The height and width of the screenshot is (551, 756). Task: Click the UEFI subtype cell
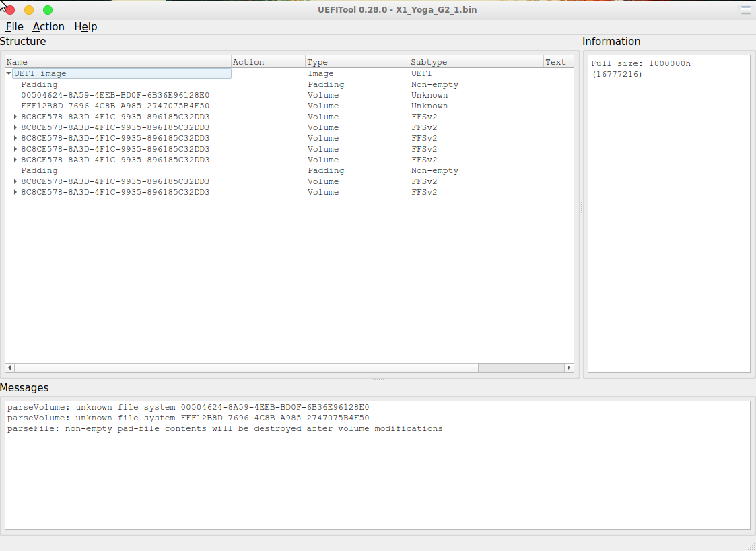(421, 73)
